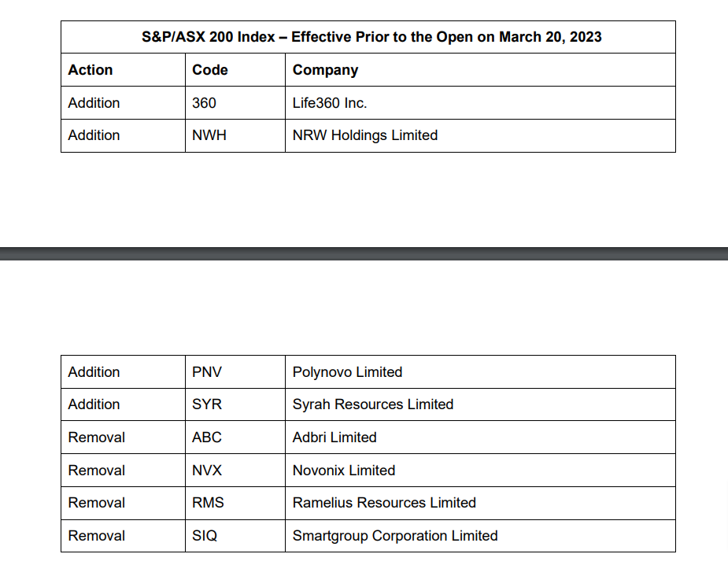Click the Ramelius Resources Limited cell
This screenshot has height=565, width=728.
pos(384,503)
